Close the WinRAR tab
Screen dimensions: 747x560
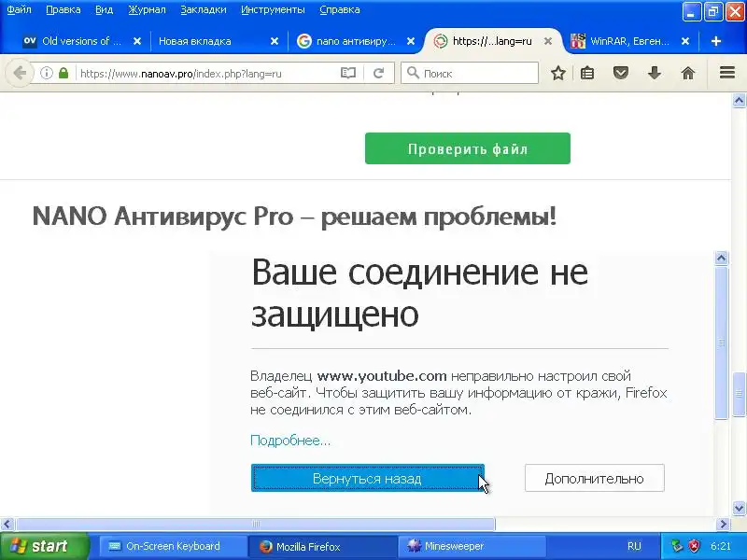(685, 41)
